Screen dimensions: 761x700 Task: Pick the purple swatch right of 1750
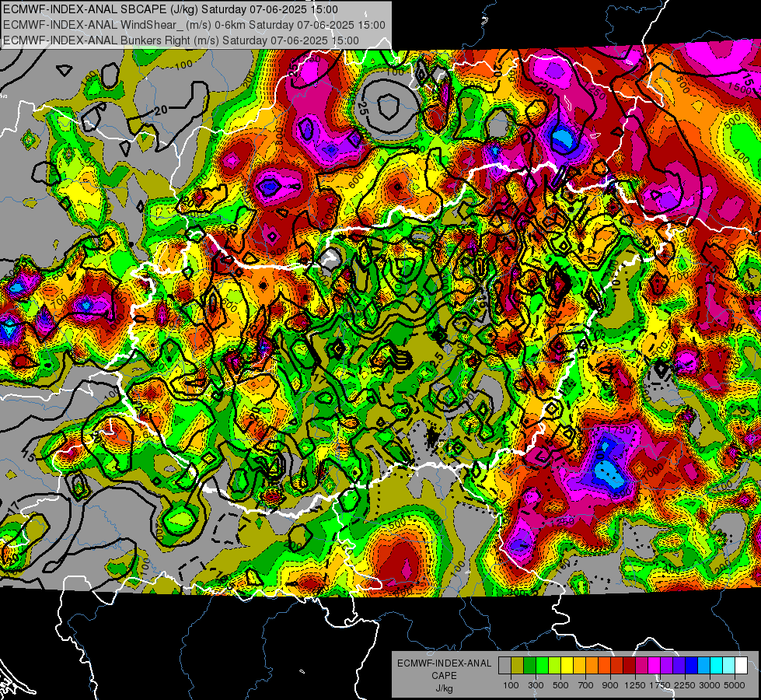(x=667, y=666)
